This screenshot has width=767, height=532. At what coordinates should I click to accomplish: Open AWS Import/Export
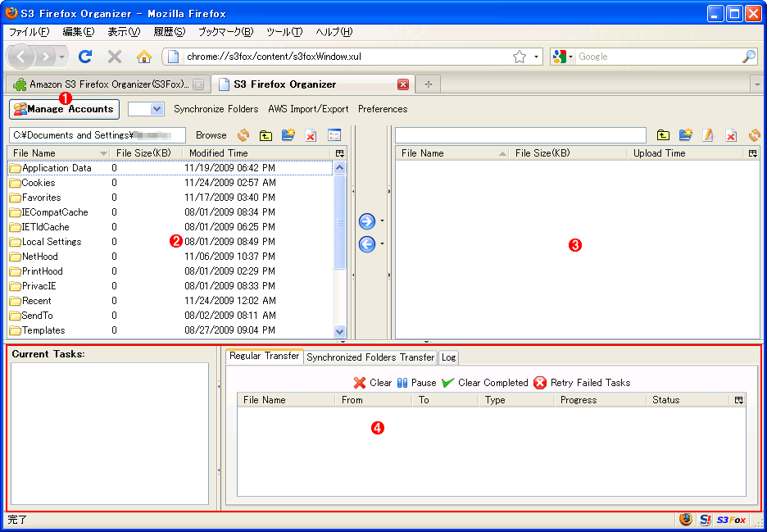pos(308,109)
